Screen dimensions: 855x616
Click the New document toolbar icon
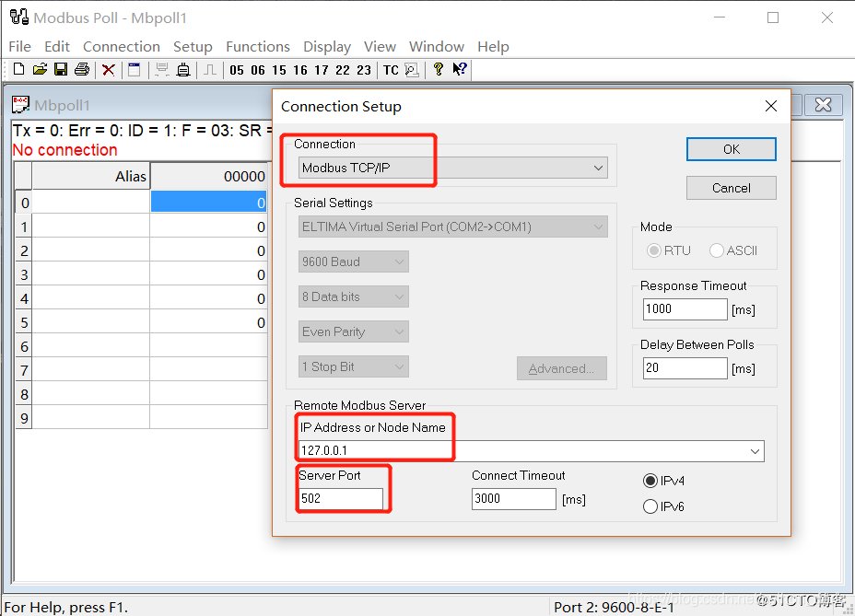point(19,69)
